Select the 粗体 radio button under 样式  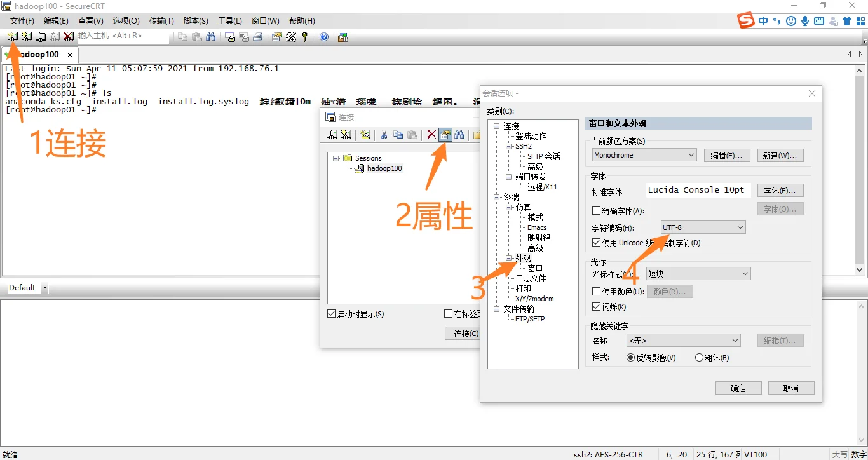[698, 357]
